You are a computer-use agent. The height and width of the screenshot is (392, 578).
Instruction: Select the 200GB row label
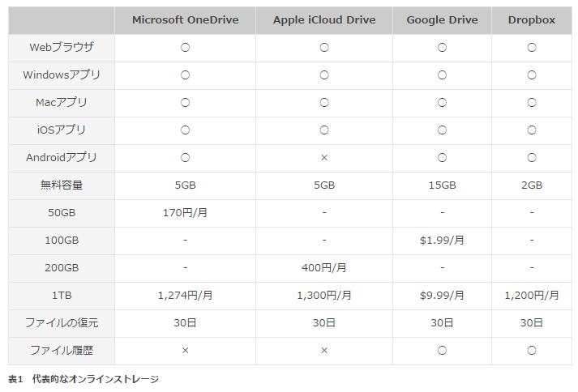tap(62, 268)
